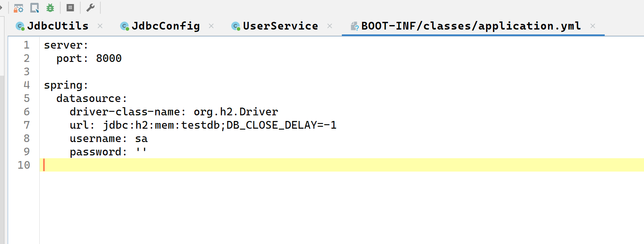The image size is (644, 244).
Task: Open settings with the wrench icon
Action: (x=90, y=8)
